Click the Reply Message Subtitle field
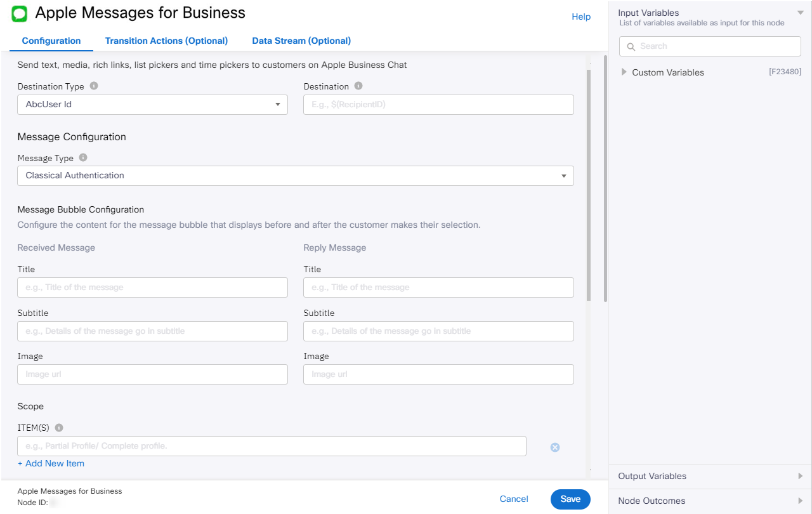The height and width of the screenshot is (514, 812). pos(438,331)
